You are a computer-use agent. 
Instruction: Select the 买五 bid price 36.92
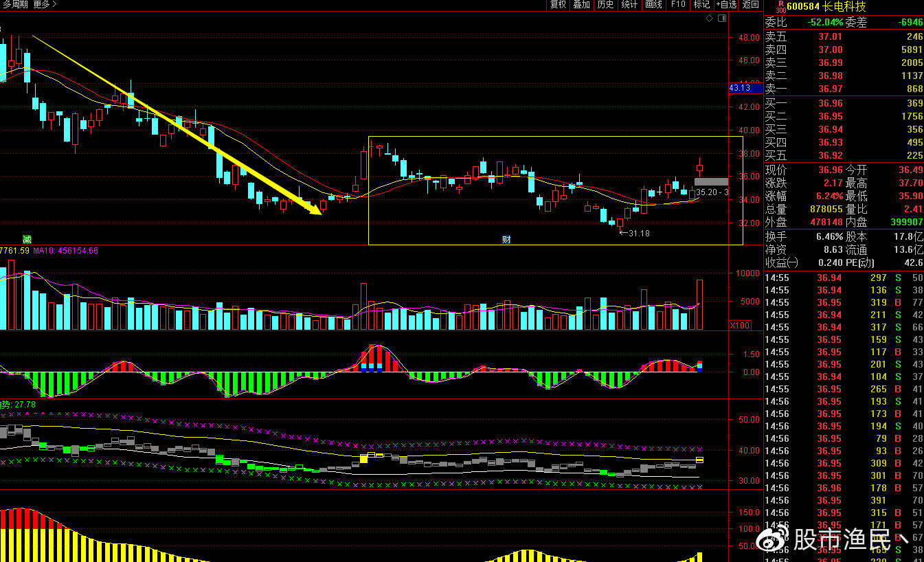[830, 156]
